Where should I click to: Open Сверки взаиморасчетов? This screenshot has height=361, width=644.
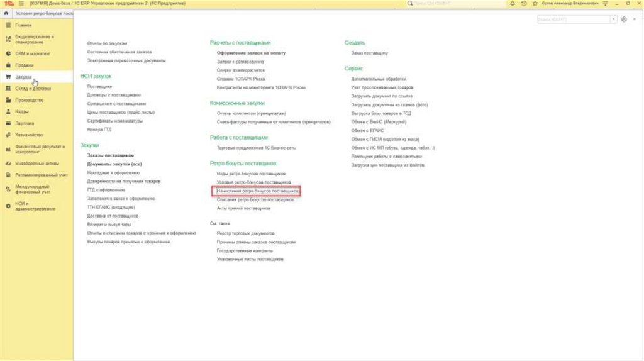click(241, 70)
